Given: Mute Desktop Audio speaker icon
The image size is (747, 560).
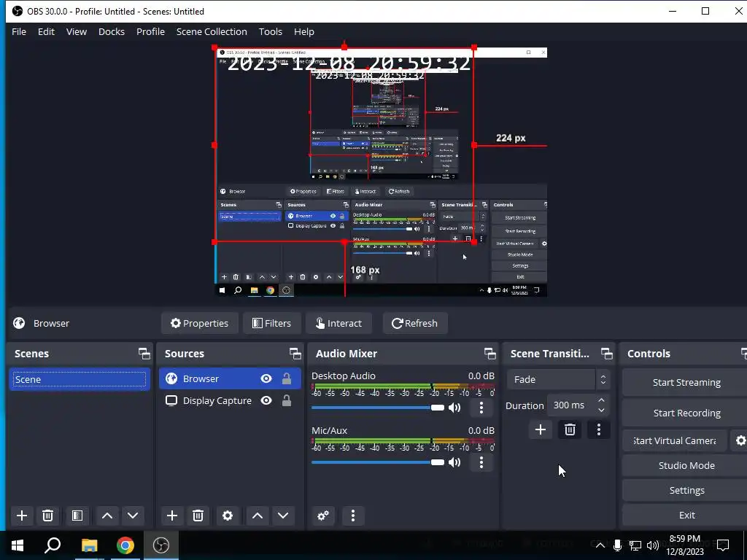Looking at the screenshot, I should [x=454, y=408].
